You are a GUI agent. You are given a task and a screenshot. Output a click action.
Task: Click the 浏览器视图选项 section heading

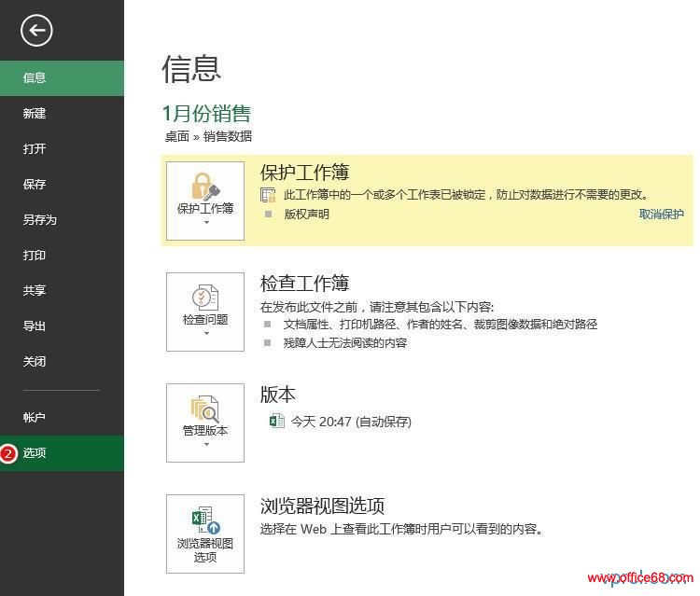click(x=322, y=506)
